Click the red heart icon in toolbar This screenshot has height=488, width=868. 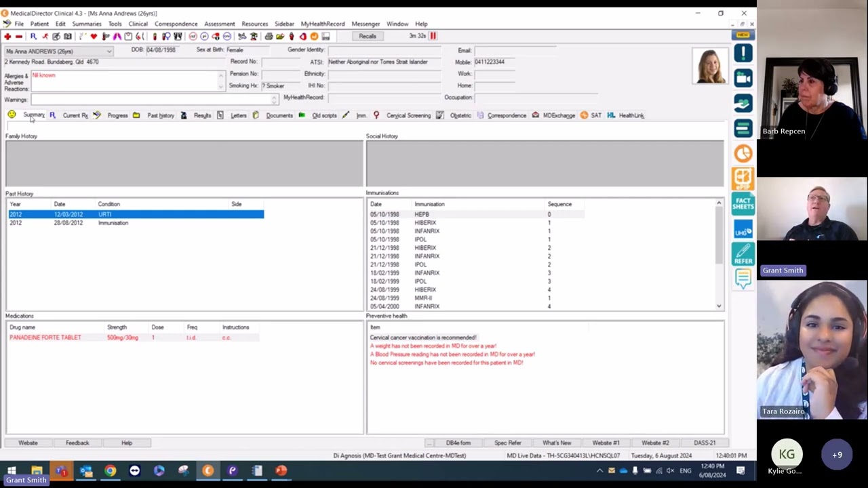point(93,37)
